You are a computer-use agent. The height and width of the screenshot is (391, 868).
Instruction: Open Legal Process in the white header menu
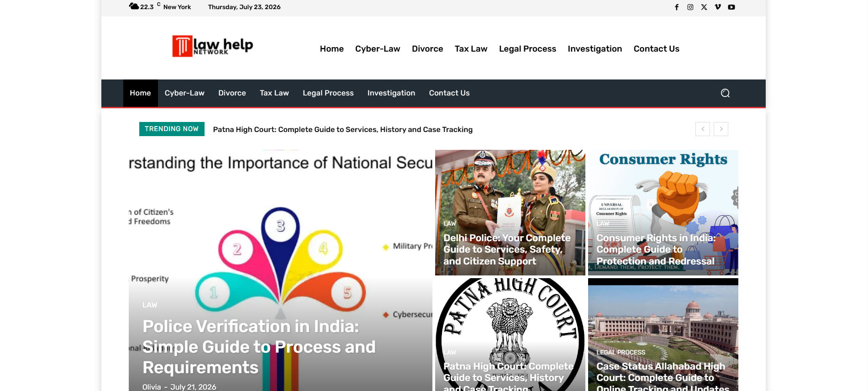pyautogui.click(x=527, y=49)
